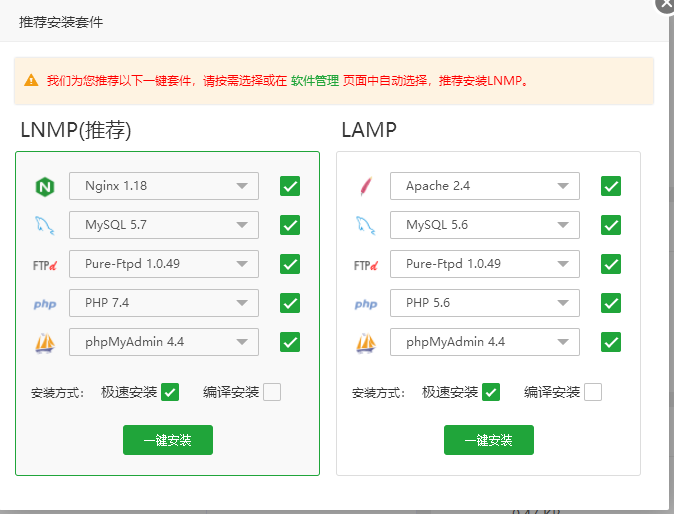The height and width of the screenshot is (514, 674).
Task: Enable 编译安装 checkbox in LAMP
Action: click(x=593, y=392)
